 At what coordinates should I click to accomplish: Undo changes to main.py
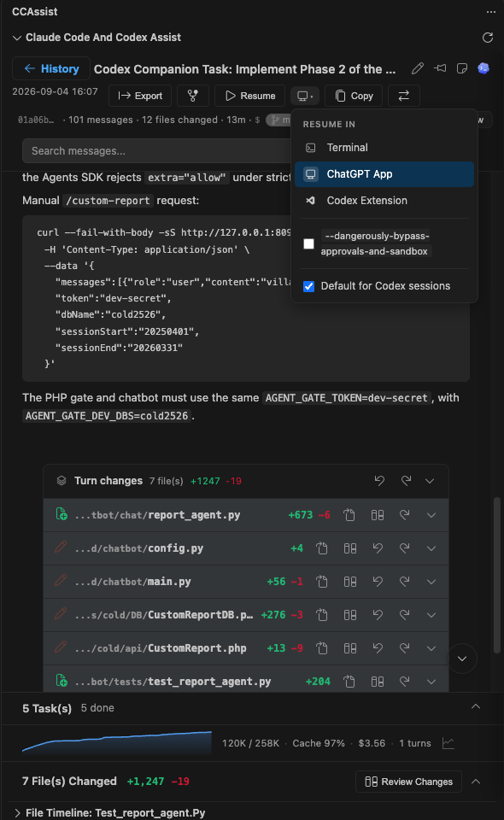click(x=378, y=582)
